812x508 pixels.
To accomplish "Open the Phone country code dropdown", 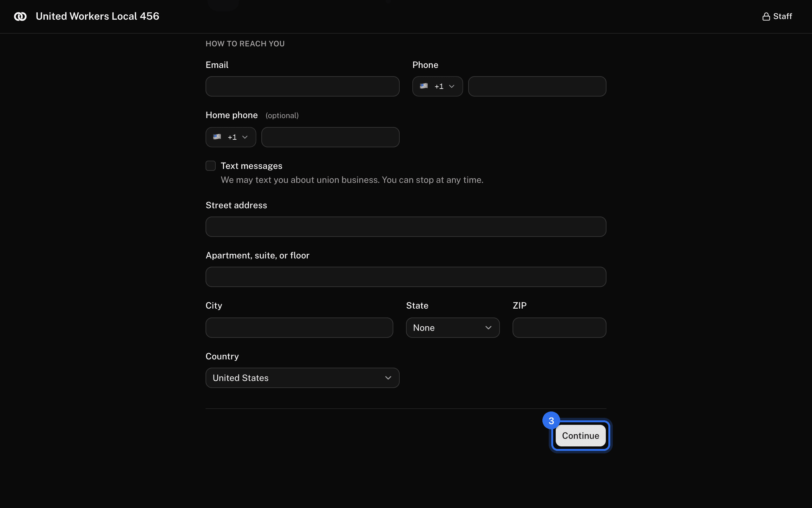I will point(437,86).
